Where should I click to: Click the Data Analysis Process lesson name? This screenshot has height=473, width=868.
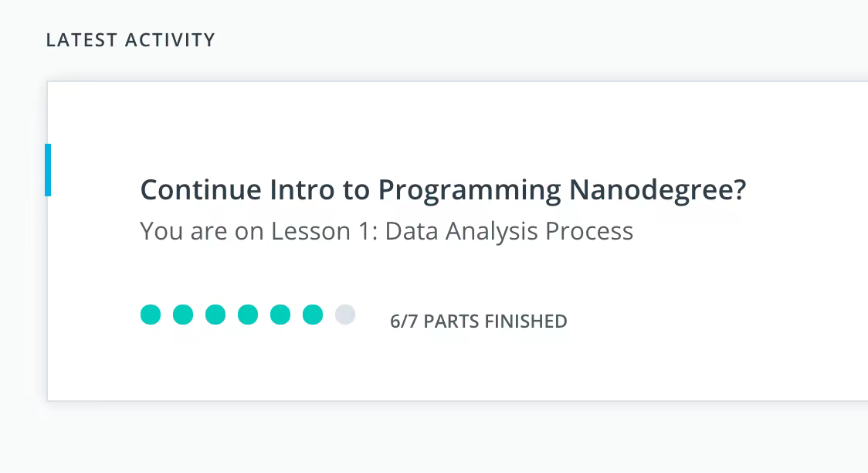(x=509, y=231)
